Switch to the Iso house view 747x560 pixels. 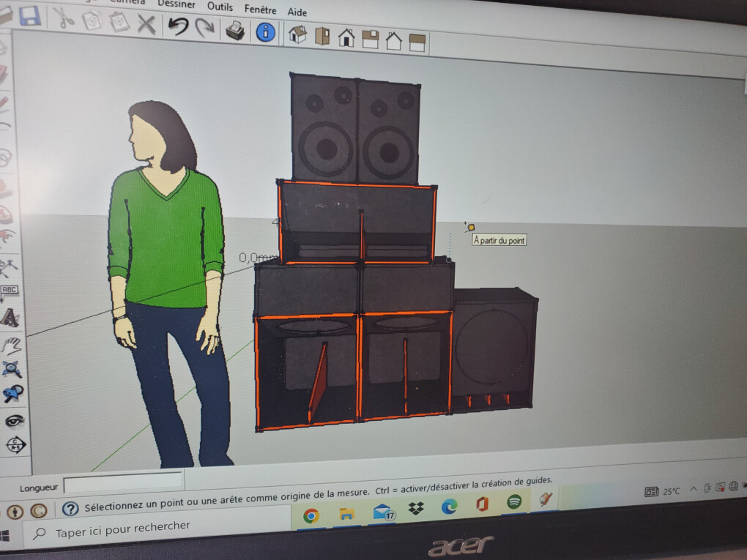(x=298, y=34)
